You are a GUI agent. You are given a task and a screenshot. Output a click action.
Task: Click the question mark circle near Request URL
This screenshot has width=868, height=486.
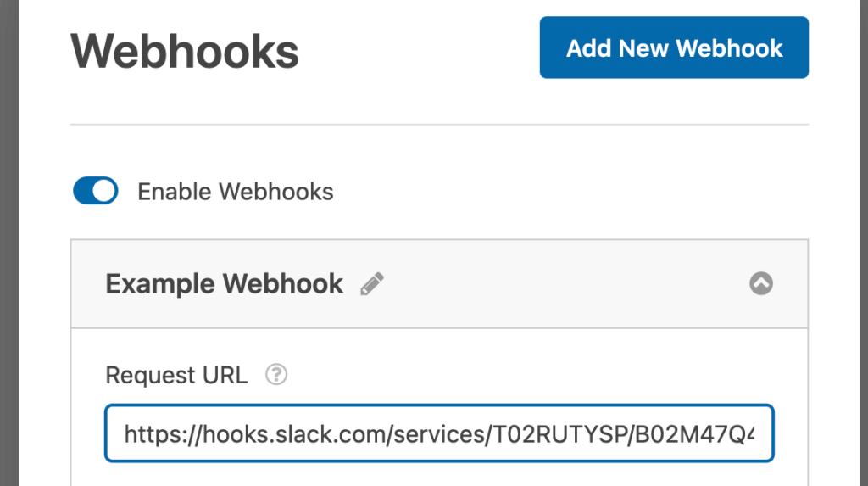pos(276,375)
